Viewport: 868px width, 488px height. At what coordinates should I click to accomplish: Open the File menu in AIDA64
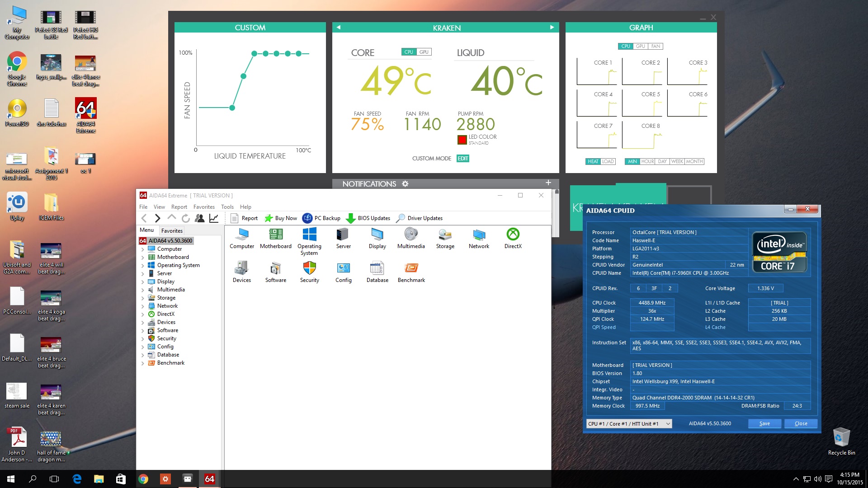143,207
